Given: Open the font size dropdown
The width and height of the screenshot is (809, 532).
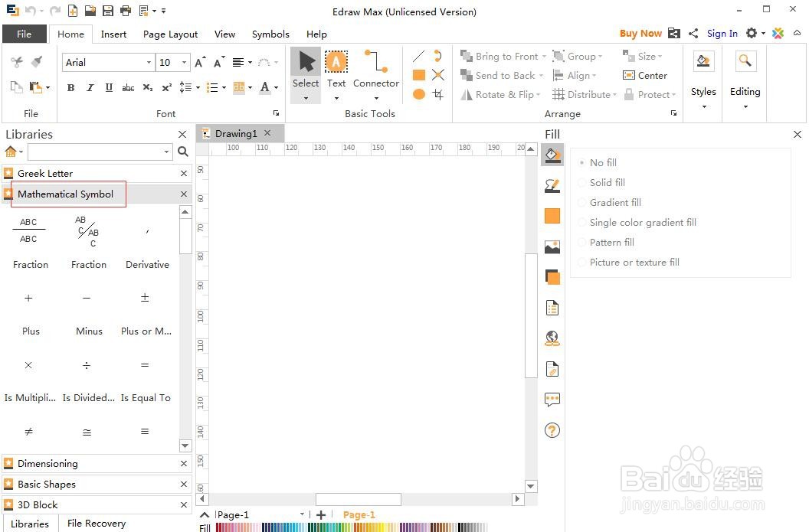Looking at the screenshot, I should (x=184, y=62).
